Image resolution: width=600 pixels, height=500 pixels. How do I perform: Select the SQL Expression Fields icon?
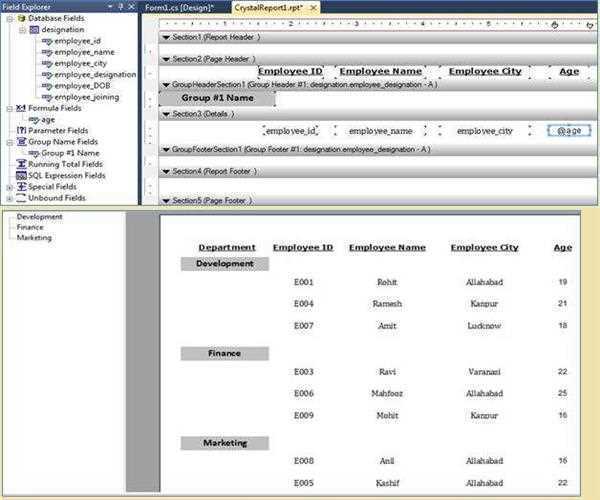[x=21, y=175]
